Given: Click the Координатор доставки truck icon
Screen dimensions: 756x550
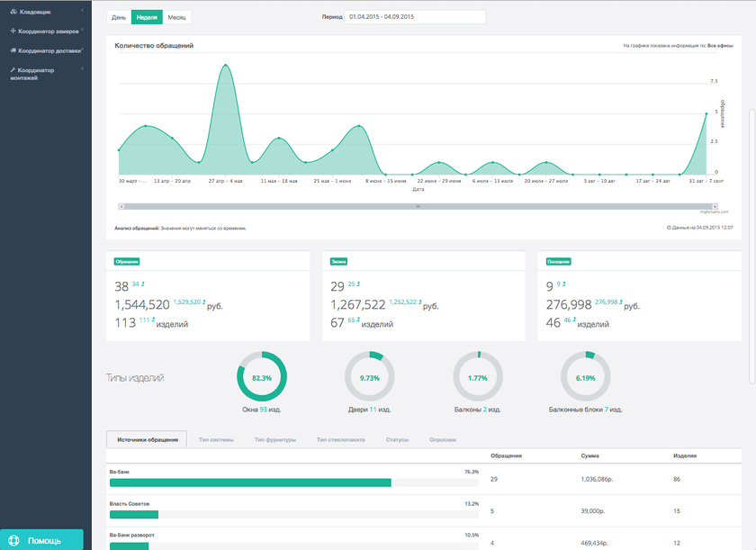Looking at the screenshot, I should pyautogui.click(x=13, y=50).
